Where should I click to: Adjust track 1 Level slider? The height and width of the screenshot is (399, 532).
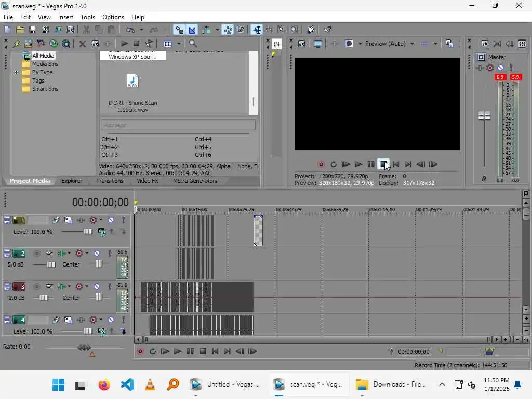87,231
